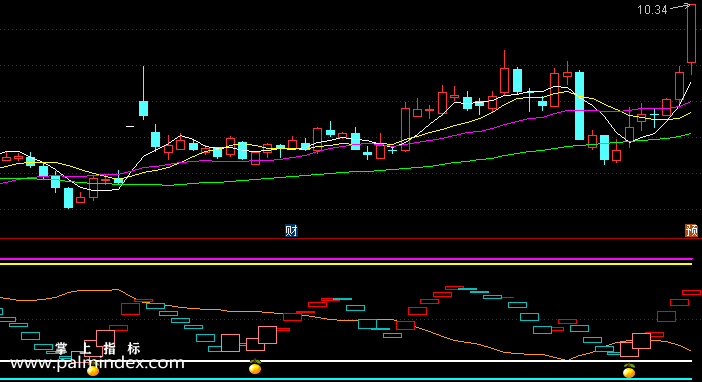This screenshot has width=702, height=382.
Task: Click the 掌上指标 watermark text
Action: click(x=98, y=348)
